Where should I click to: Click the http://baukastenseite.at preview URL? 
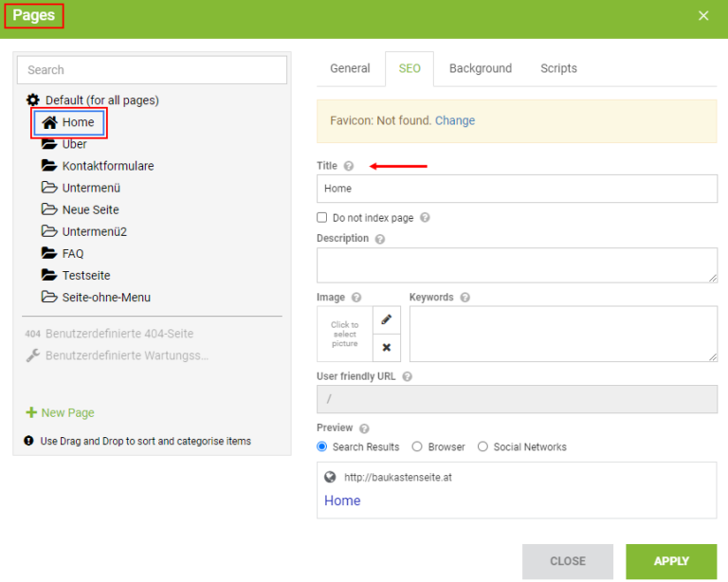[398, 477]
